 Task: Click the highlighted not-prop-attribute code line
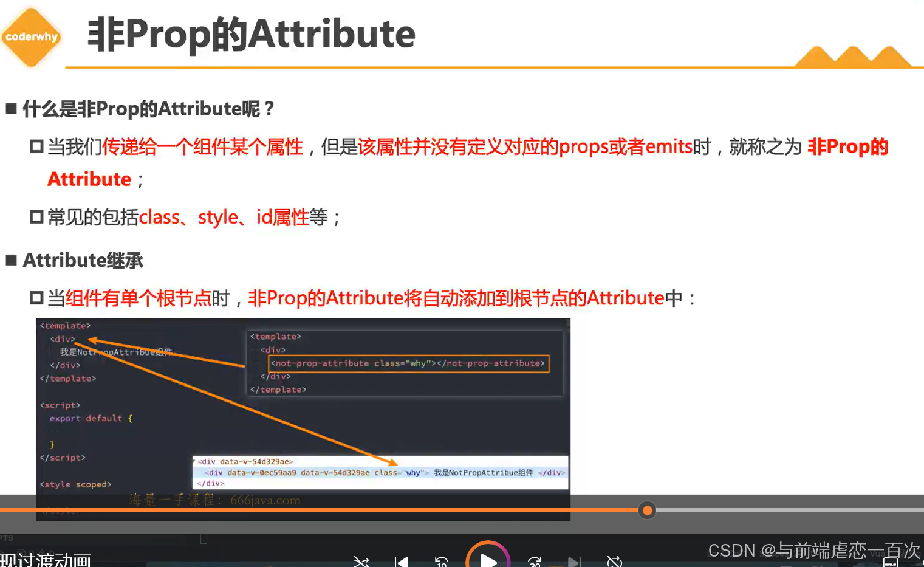point(408,363)
